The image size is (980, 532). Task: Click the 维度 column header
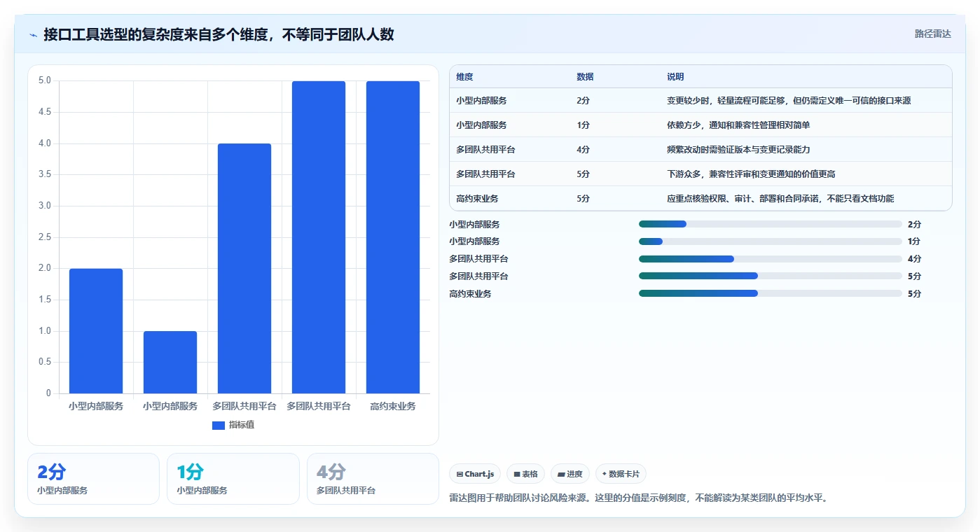[464, 77]
